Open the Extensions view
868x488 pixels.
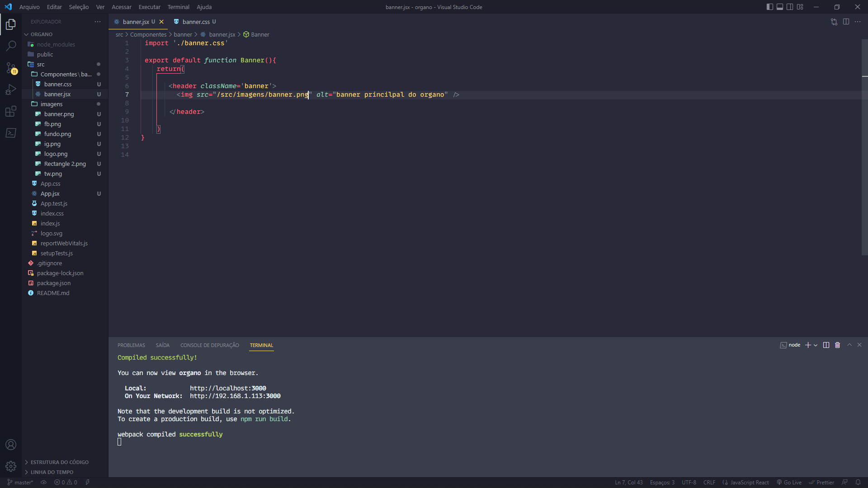pyautogui.click(x=11, y=111)
